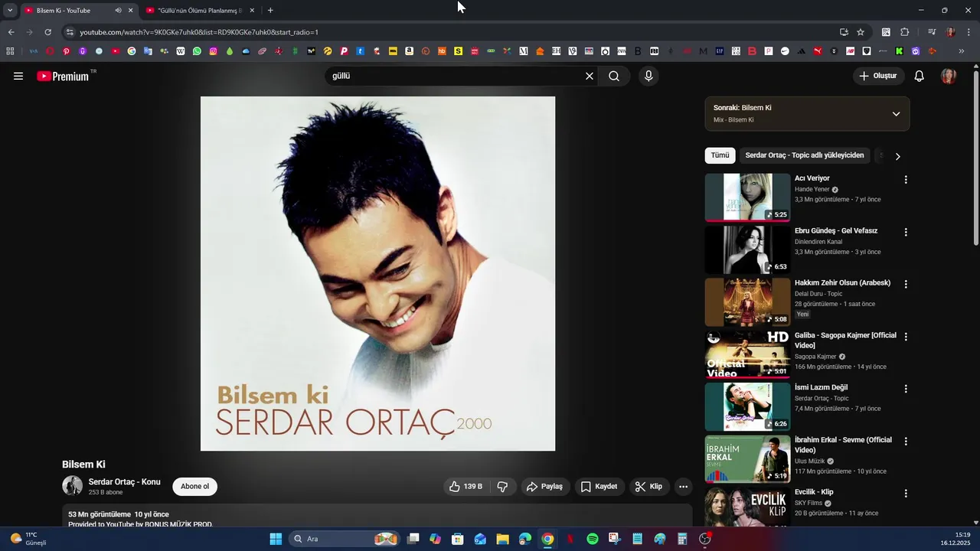Close the Güllü'nün Ölümü tab

click(252, 11)
